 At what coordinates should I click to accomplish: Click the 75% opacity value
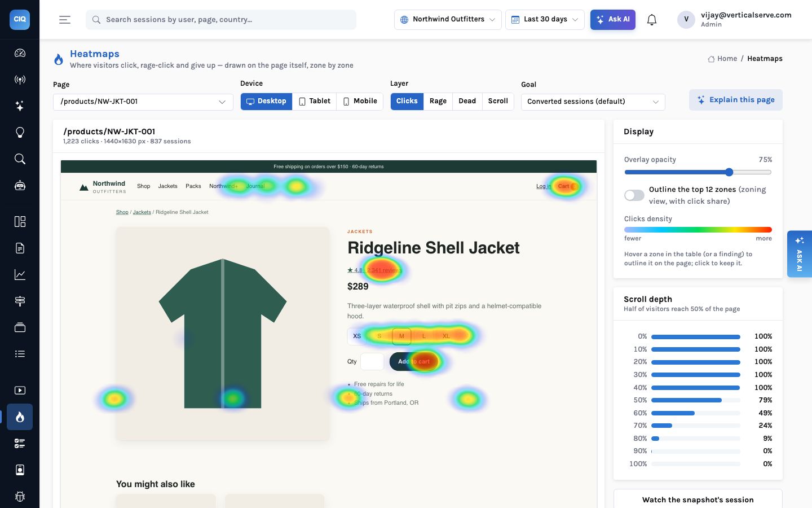(765, 160)
